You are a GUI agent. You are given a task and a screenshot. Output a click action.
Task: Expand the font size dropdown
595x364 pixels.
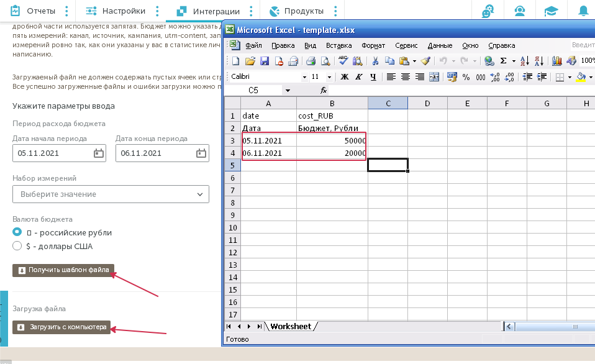330,77
